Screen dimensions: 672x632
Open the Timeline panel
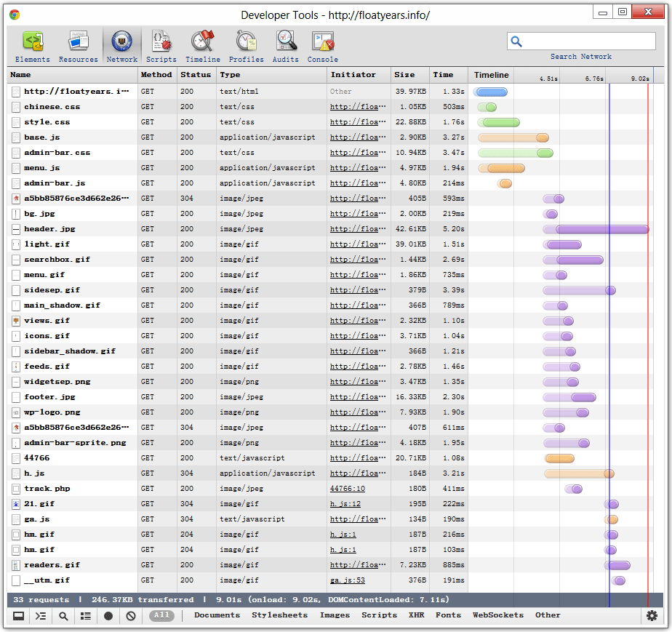pos(203,47)
